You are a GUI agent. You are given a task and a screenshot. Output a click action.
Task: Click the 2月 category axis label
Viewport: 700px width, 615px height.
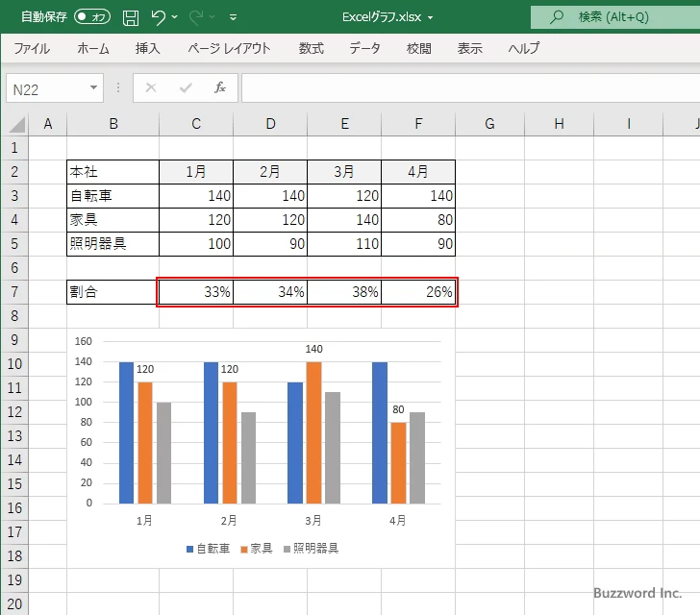[x=229, y=521]
